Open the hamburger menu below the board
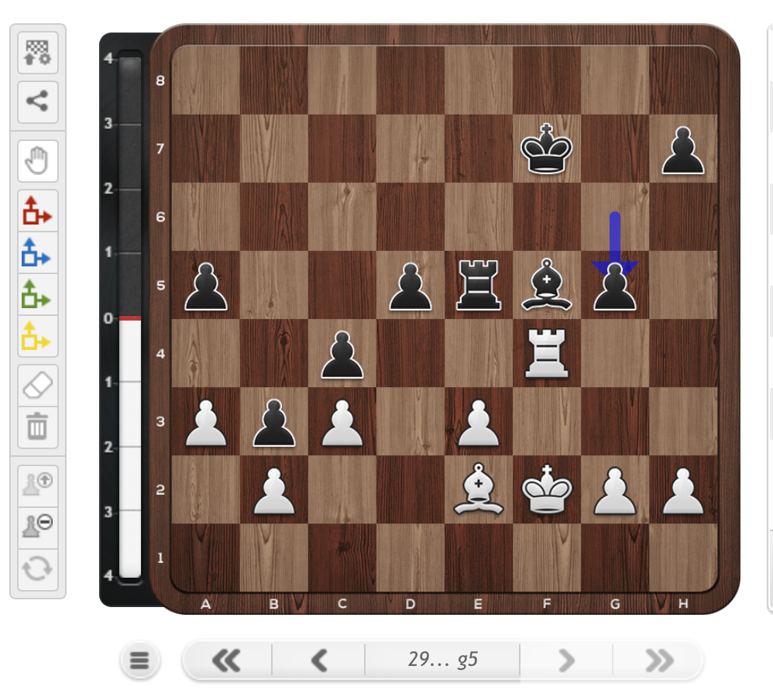This screenshot has width=773, height=700. [x=139, y=661]
